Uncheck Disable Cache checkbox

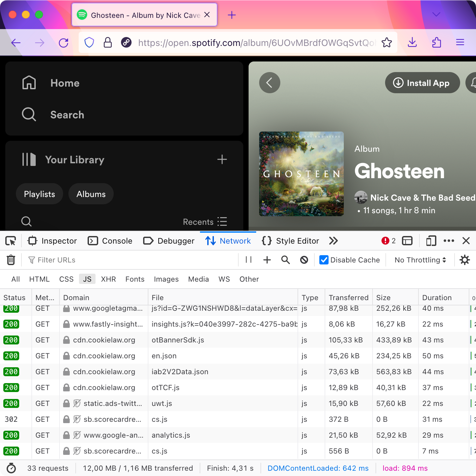point(324,260)
